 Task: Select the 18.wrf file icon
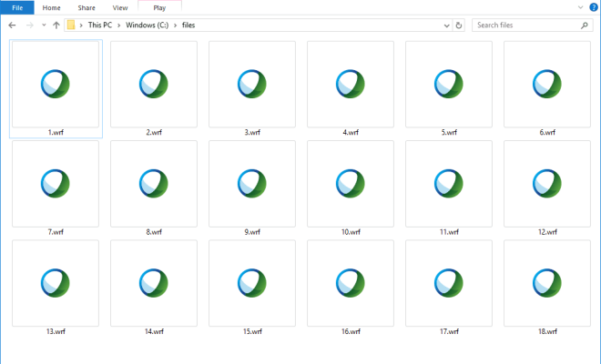(x=547, y=284)
